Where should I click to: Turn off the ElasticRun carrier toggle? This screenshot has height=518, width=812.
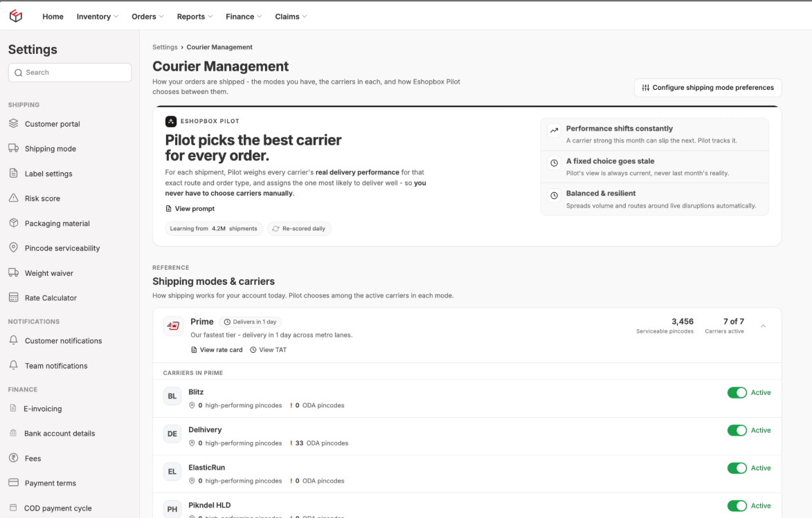737,468
